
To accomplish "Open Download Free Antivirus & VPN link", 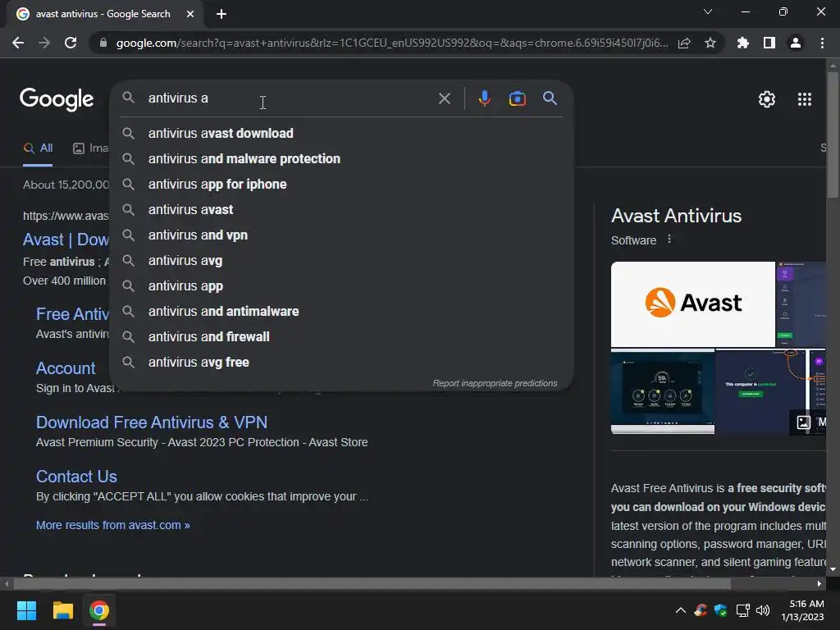I will point(152,422).
